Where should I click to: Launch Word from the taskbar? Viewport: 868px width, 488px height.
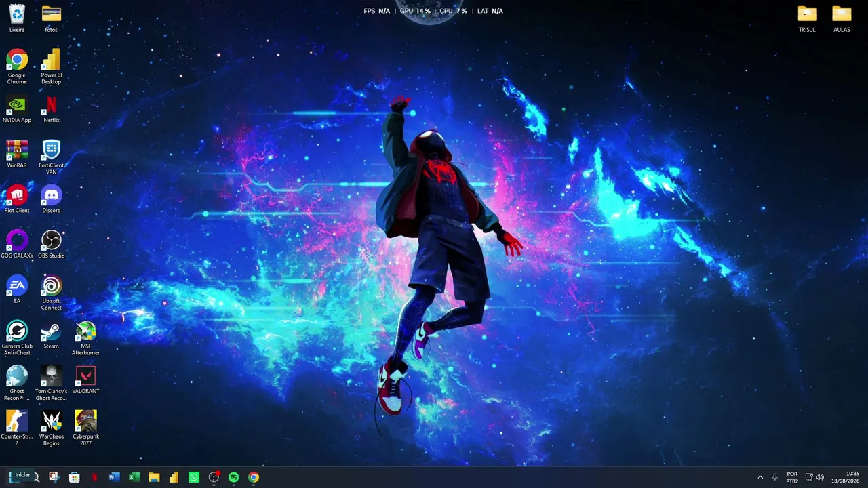[x=114, y=477]
